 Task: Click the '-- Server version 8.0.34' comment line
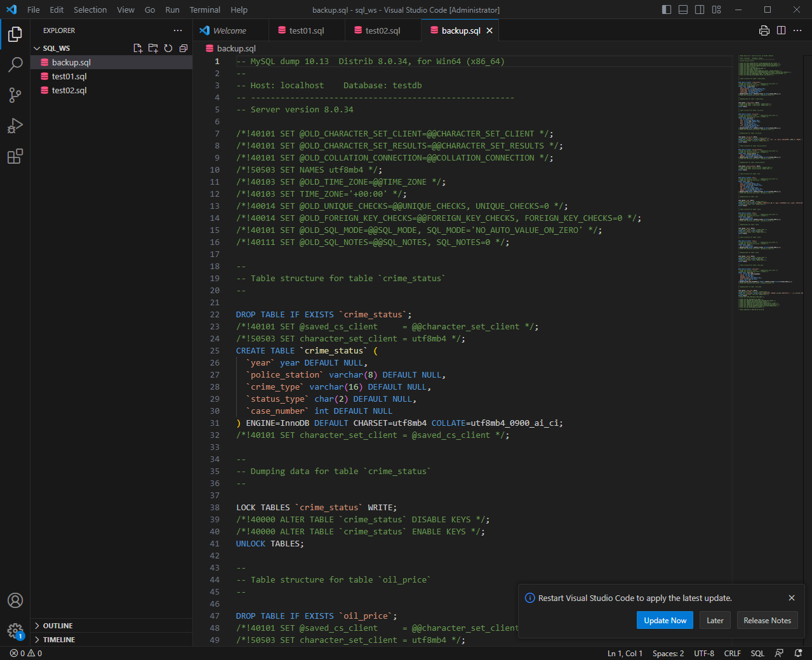coord(295,109)
